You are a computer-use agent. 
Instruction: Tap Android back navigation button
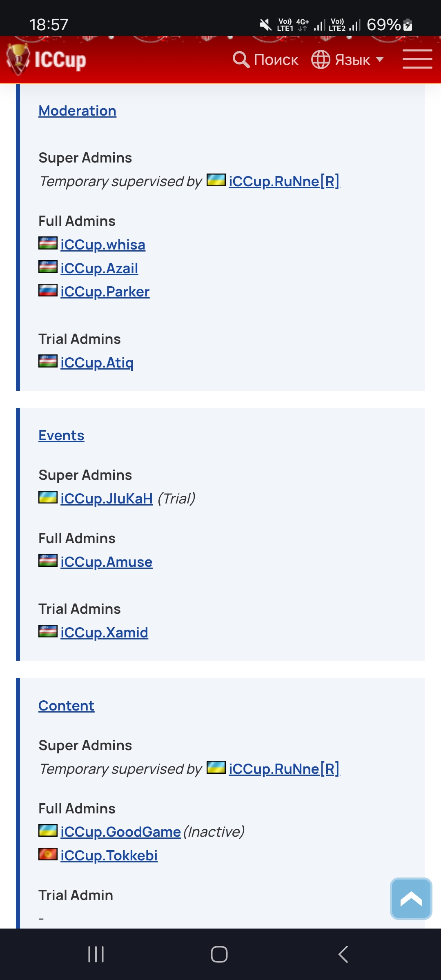point(343,954)
